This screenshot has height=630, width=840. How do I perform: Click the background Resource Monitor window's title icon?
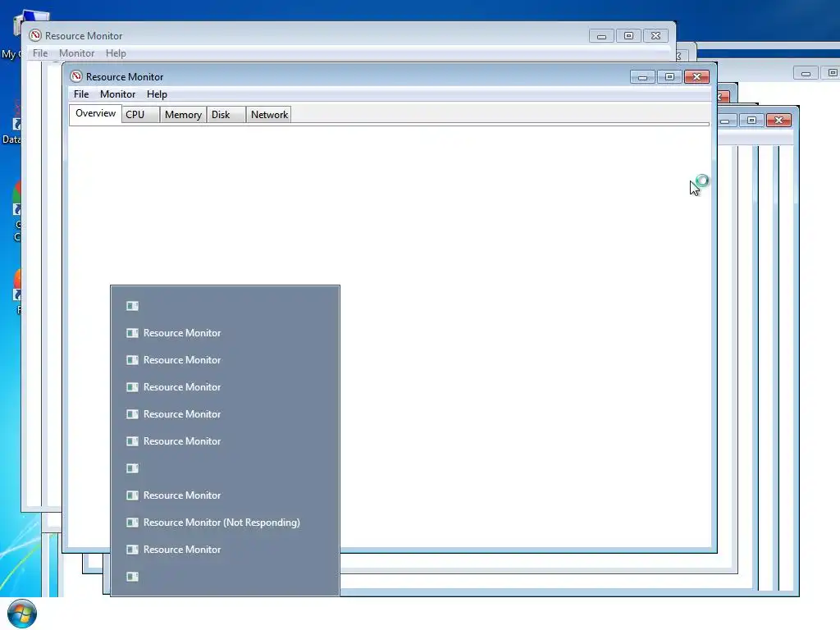point(35,35)
